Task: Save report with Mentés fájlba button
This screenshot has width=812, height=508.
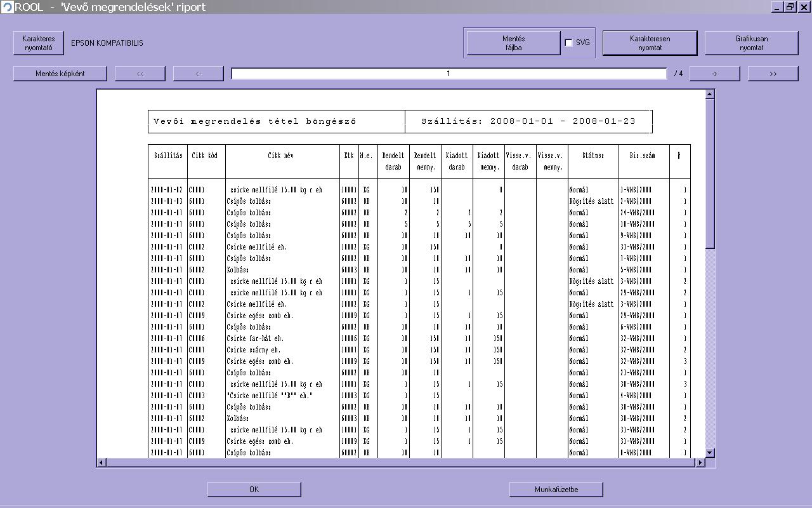Action: pyautogui.click(x=513, y=43)
